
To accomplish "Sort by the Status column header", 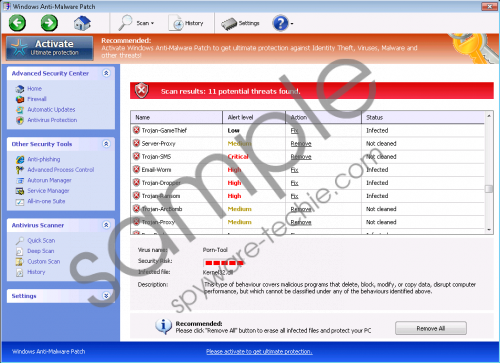I will point(423,117).
